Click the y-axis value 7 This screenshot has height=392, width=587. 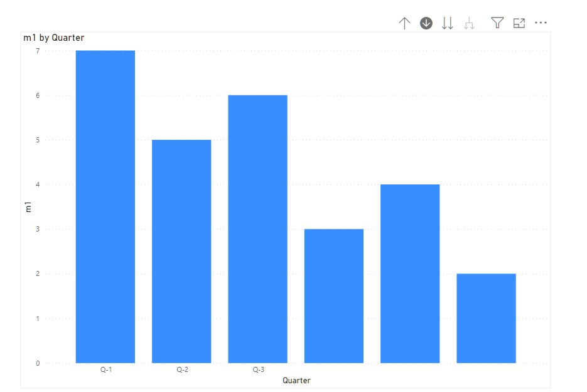pyautogui.click(x=38, y=51)
